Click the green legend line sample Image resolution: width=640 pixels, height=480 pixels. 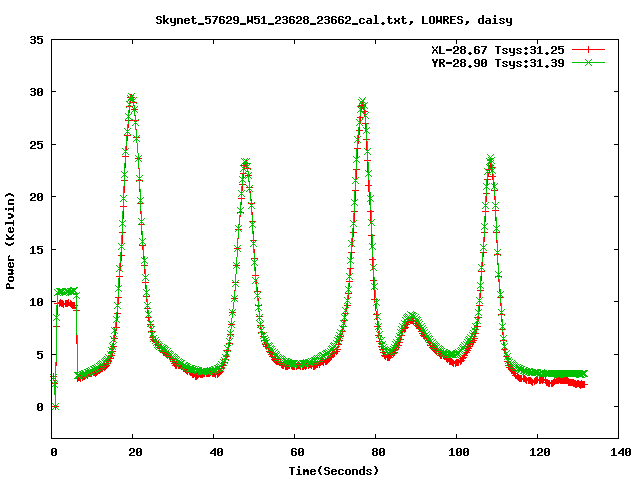(588, 63)
